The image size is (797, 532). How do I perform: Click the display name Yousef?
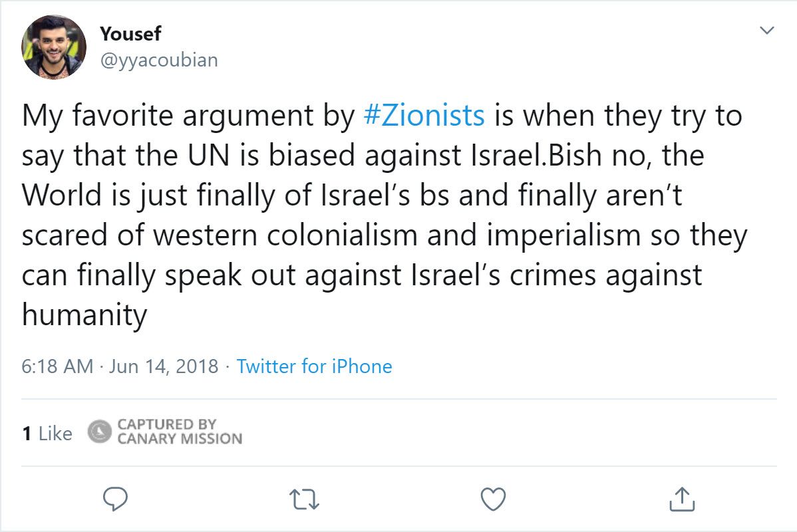click(x=130, y=33)
